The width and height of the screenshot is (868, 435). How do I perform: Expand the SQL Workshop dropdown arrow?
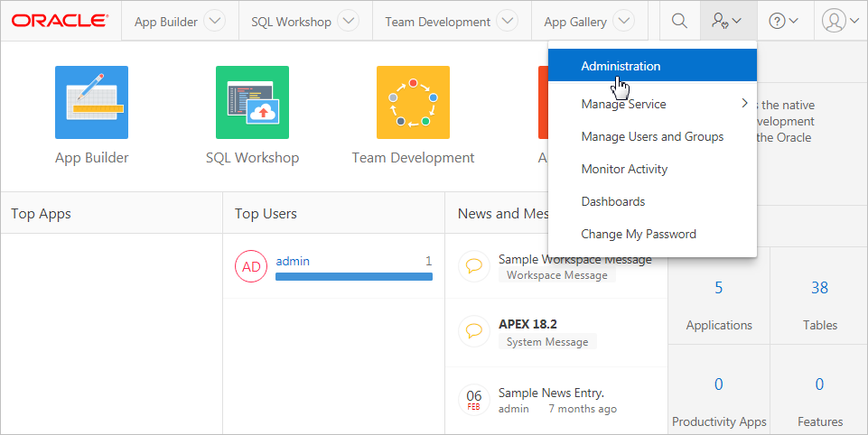click(x=349, y=21)
